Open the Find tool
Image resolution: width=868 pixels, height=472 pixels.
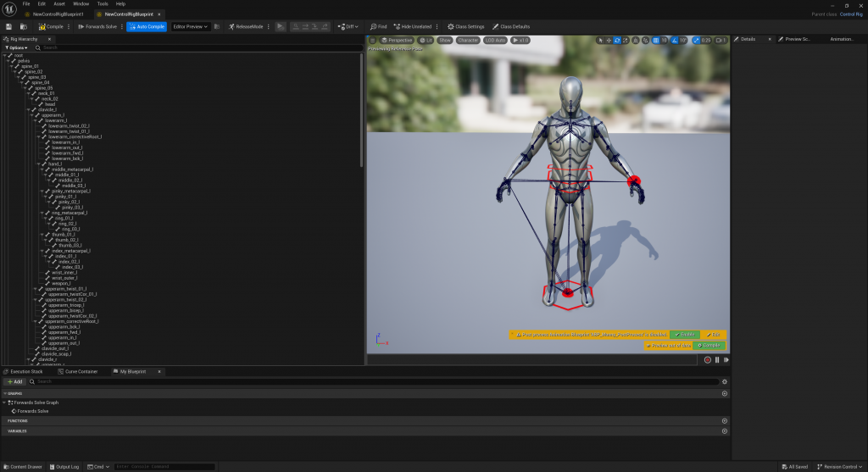(378, 26)
